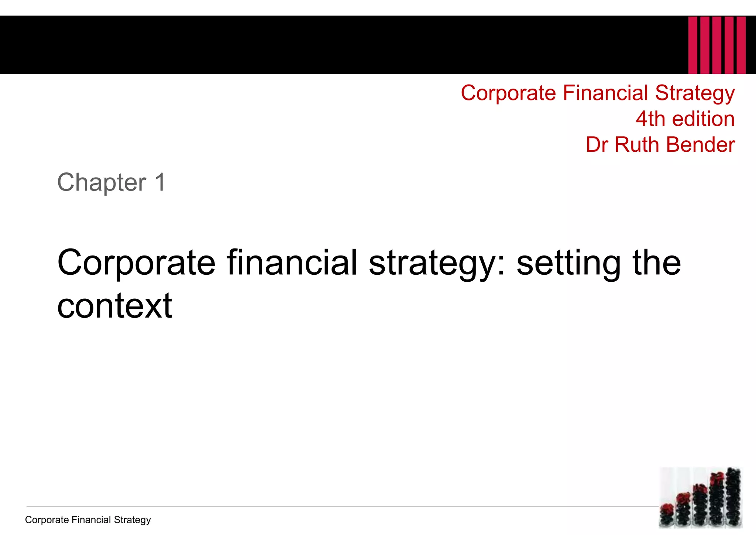Click the rightmost red stripe in banner

(741, 45)
